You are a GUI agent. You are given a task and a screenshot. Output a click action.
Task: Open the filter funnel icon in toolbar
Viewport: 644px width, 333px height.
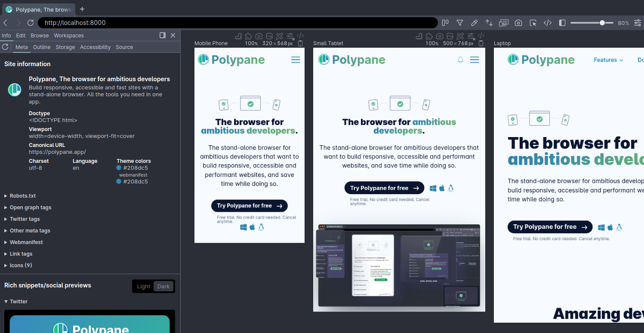pyautogui.click(x=460, y=23)
